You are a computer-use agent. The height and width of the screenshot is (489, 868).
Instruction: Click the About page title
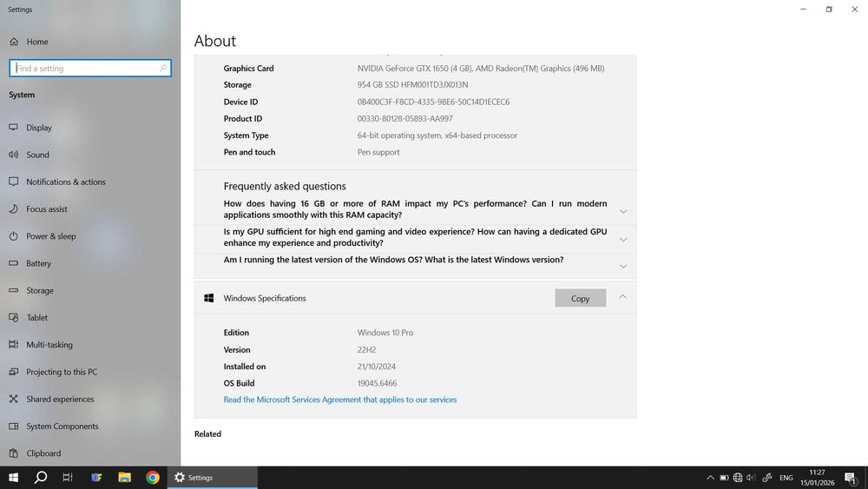pos(214,41)
